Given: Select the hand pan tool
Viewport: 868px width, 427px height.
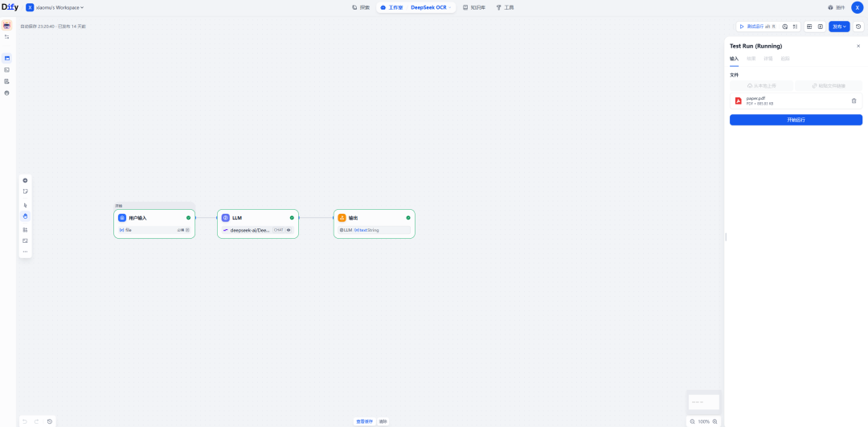Looking at the screenshot, I should (25, 216).
